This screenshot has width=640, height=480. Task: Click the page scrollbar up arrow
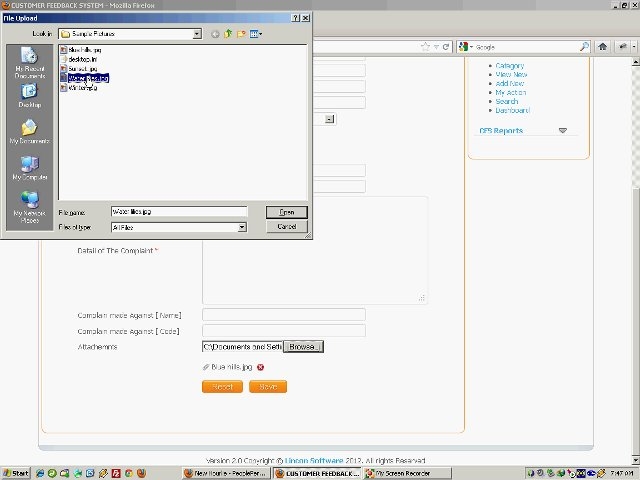[x=636, y=62]
